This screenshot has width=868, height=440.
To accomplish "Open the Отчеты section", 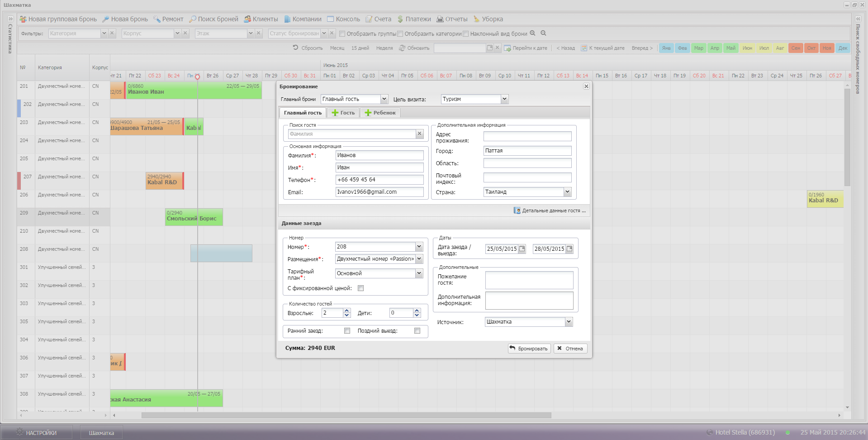I will (452, 19).
